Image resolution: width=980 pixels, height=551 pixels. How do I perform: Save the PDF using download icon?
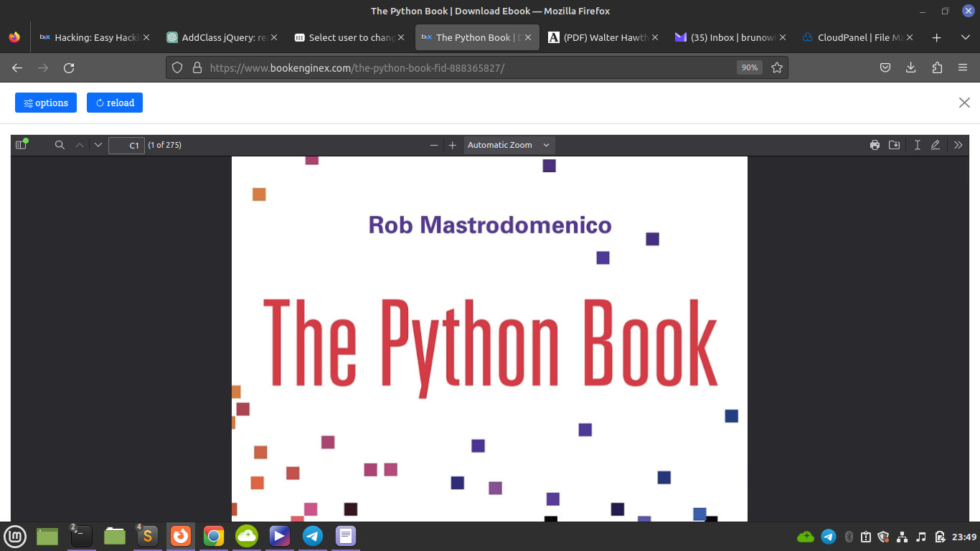click(x=894, y=145)
